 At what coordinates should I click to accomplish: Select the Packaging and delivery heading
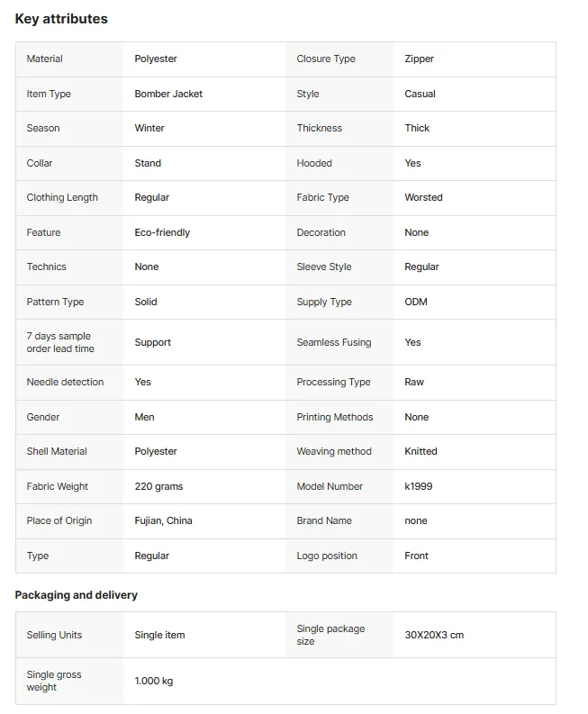coord(76,595)
